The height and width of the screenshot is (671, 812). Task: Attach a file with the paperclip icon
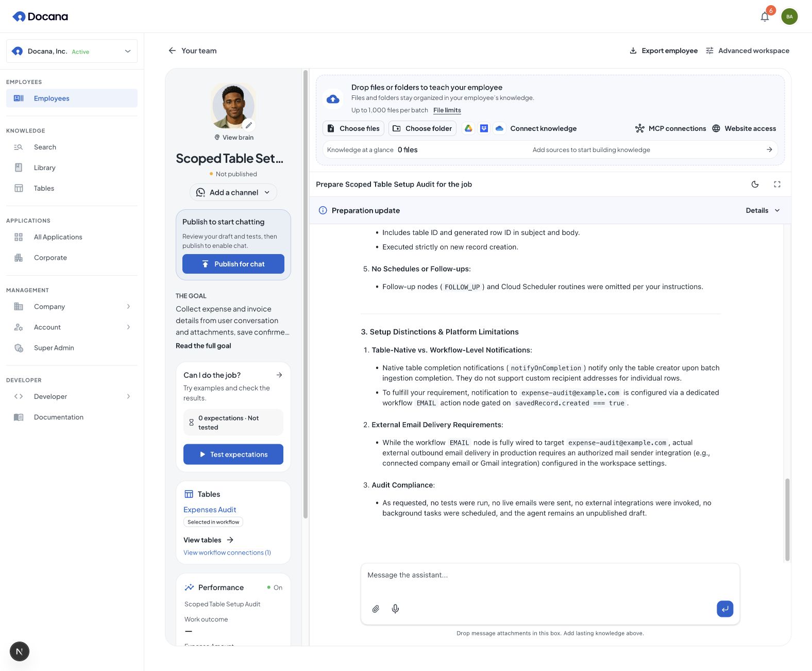pos(376,609)
